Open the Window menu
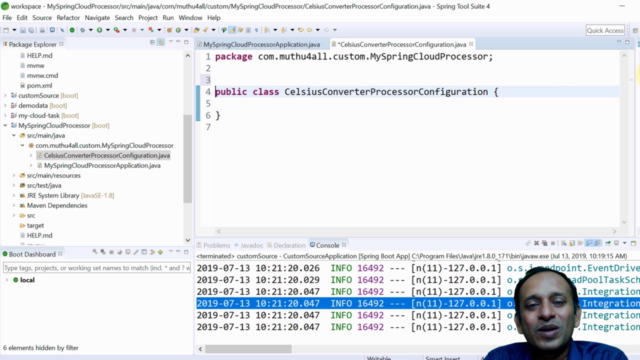The image size is (640, 360). pos(190,18)
